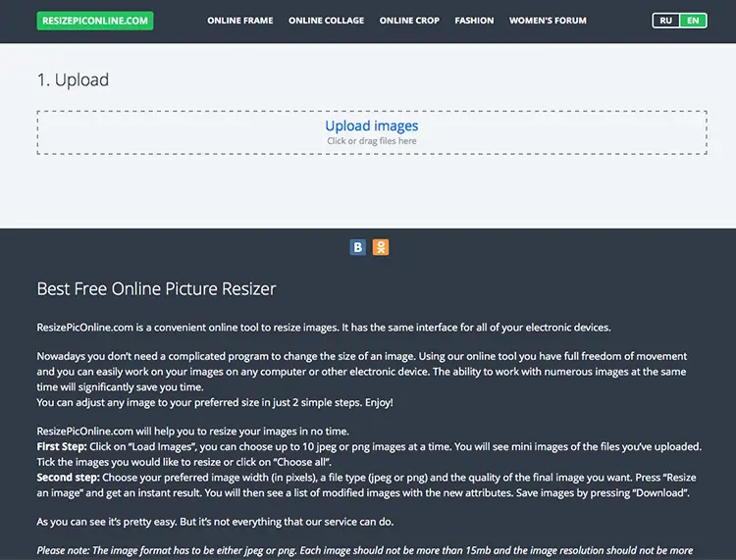The height and width of the screenshot is (560, 736).
Task: Go to the Online Crop page
Action: coord(409,21)
